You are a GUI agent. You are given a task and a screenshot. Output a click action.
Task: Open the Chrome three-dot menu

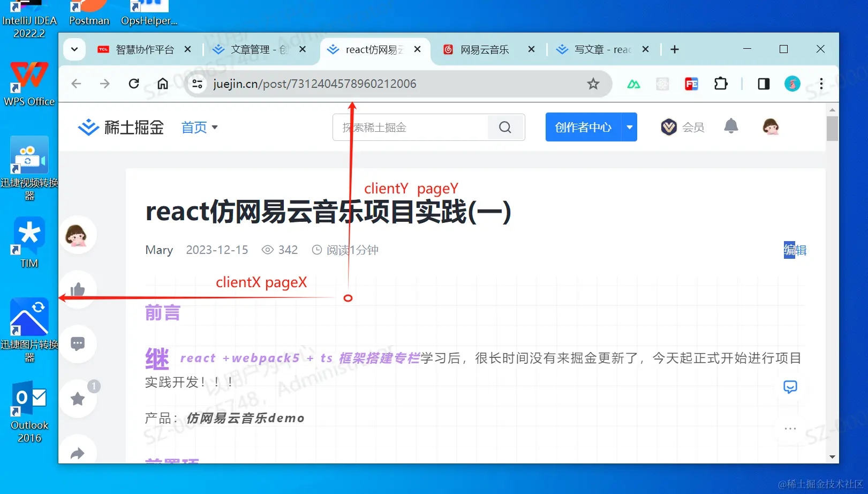click(821, 84)
